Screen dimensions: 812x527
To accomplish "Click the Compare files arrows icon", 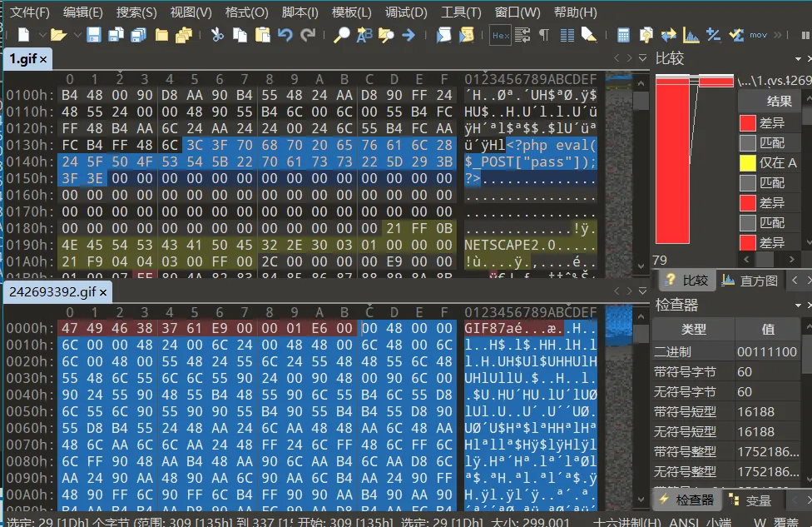I will pyautogui.click(x=668, y=35).
